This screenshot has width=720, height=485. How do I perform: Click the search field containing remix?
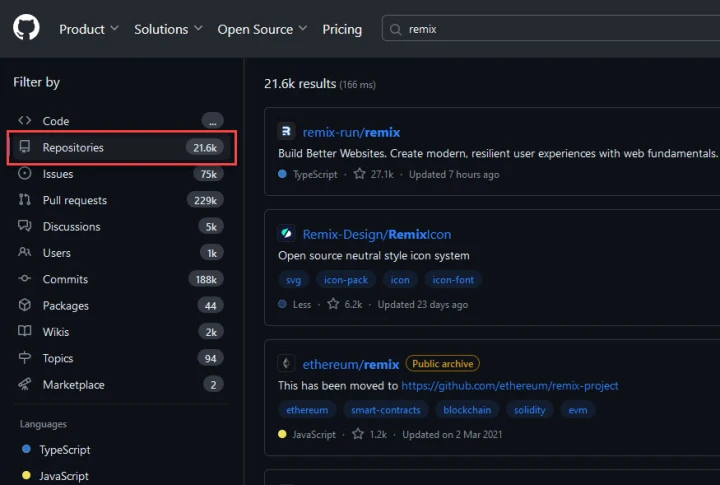click(551, 29)
